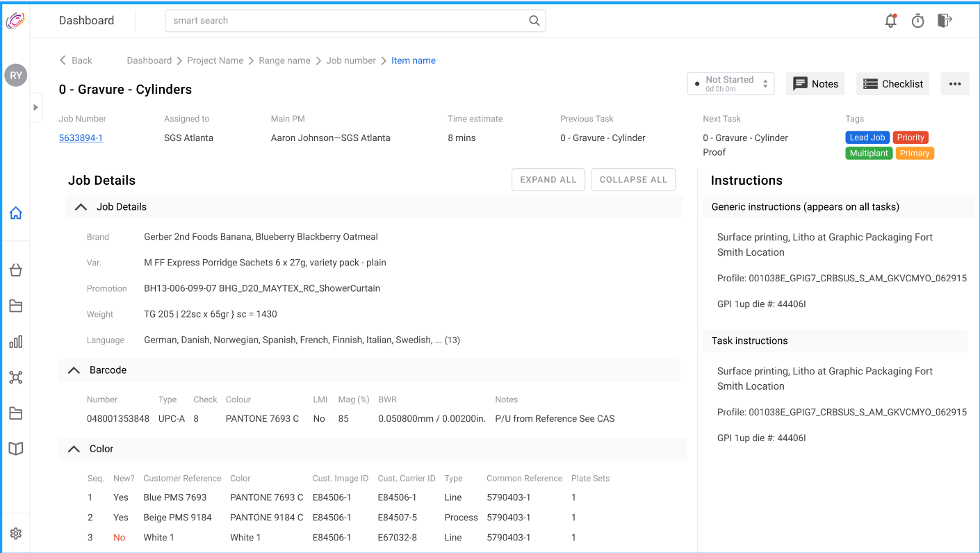
Task: Click the logout door icon
Action: (x=944, y=21)
